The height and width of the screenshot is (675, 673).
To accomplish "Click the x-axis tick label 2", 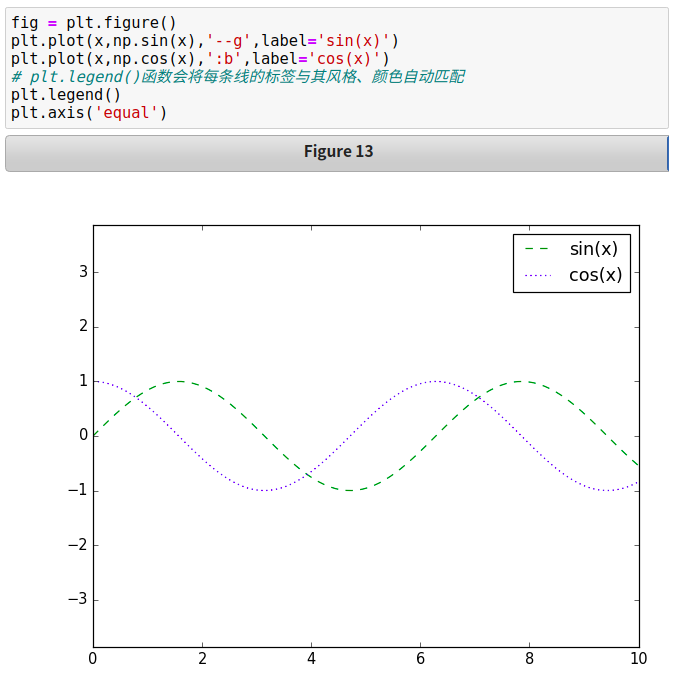I will coord(202,658).
